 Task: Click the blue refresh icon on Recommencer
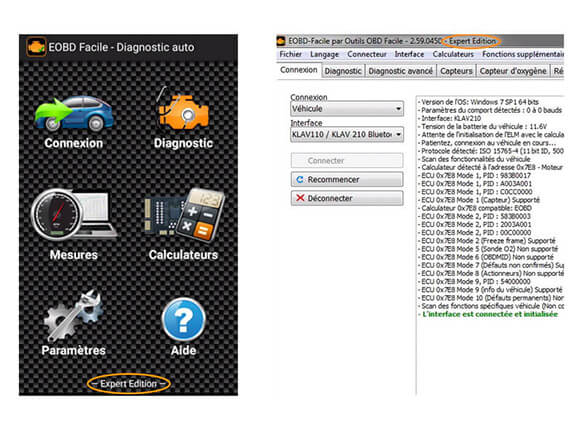point(300,179)
